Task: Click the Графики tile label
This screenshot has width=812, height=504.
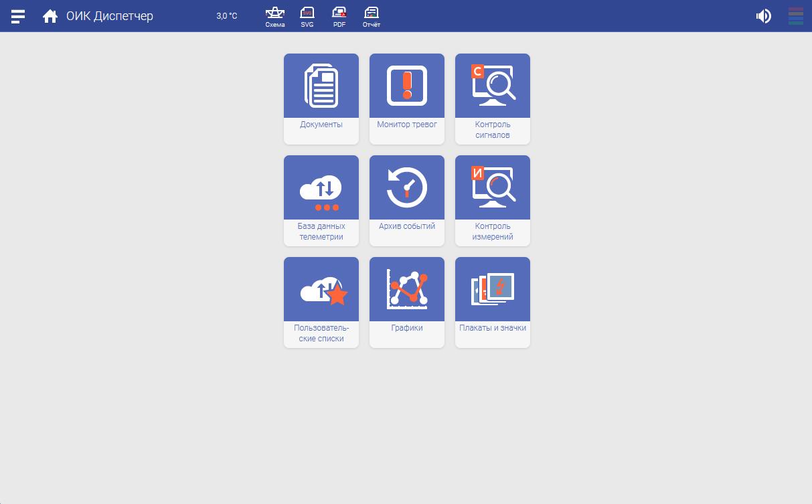Action: pos(407,328)
